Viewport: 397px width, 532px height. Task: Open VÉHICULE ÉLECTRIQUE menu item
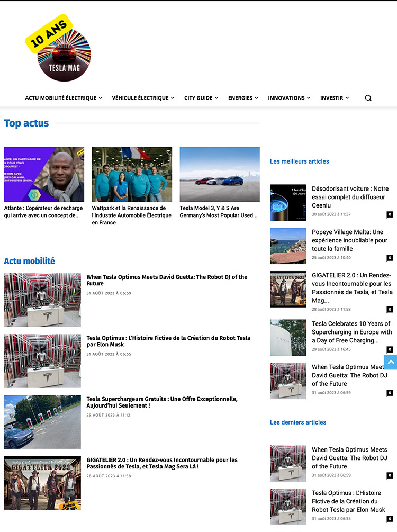pos(140,98)
